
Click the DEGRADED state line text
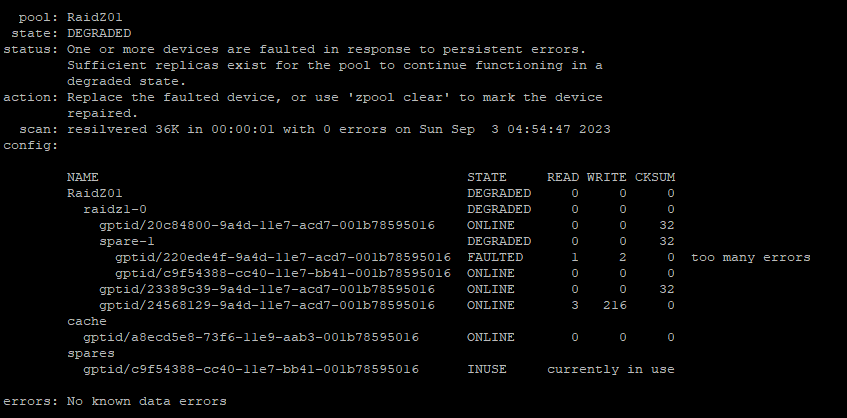[x=99, y=33]
